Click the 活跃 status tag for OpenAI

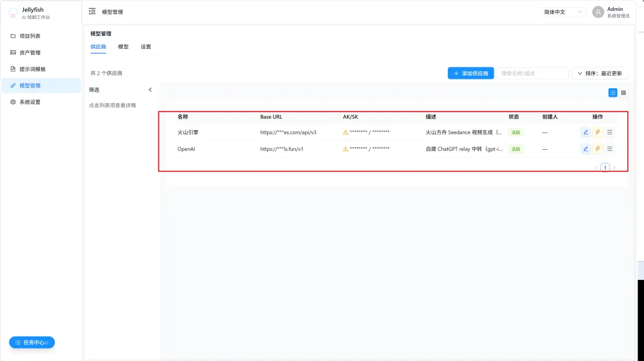click(x=515, y=149)
